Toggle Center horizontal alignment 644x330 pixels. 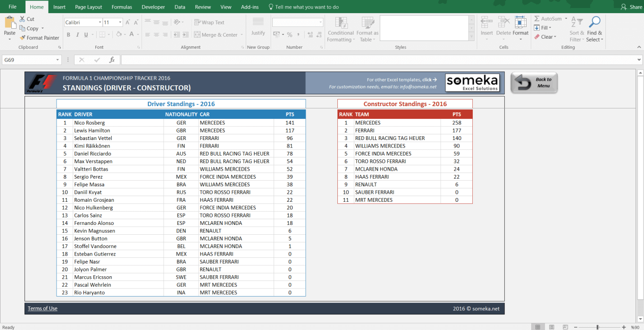click(156, 34)
